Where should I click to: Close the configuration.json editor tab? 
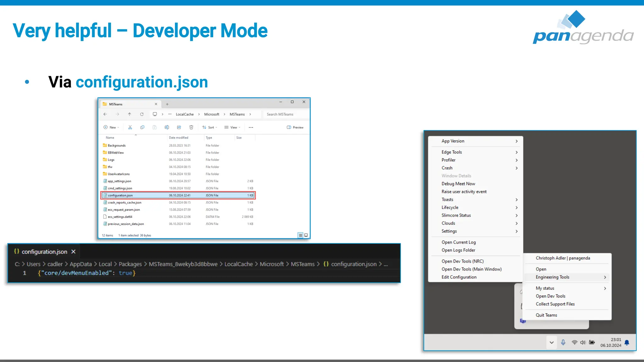click(x=73, y=252)
